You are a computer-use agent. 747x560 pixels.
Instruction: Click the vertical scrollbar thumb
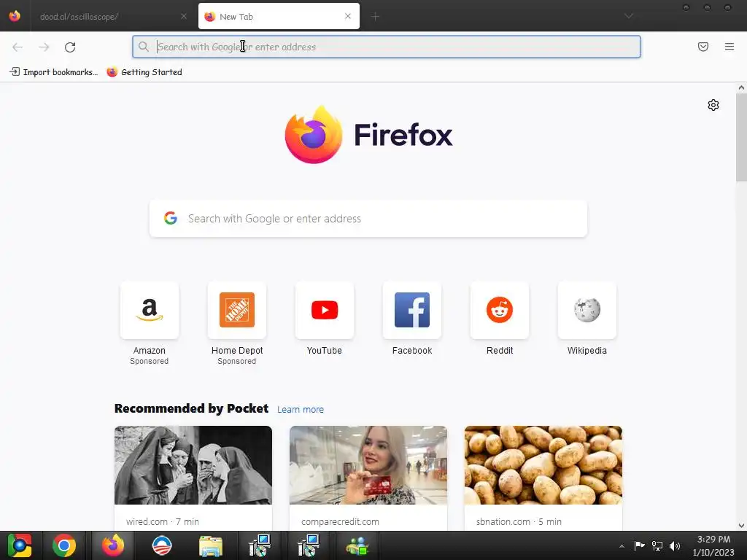(741, 137)
